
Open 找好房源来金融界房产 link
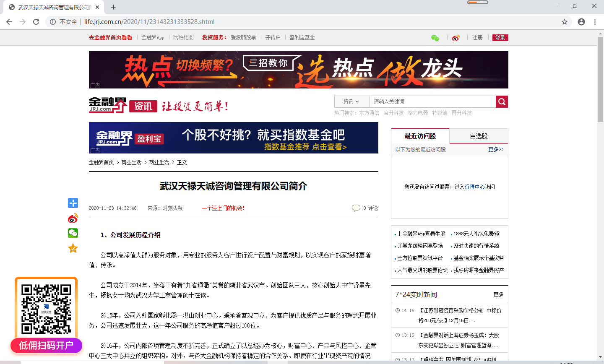coord(479,270)
